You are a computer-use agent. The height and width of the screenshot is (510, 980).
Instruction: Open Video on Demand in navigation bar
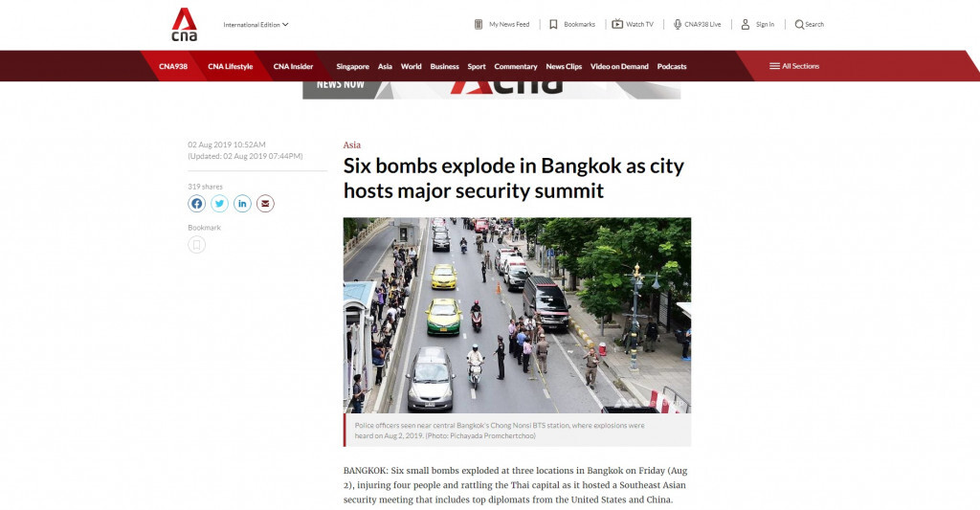click(619, 66)
